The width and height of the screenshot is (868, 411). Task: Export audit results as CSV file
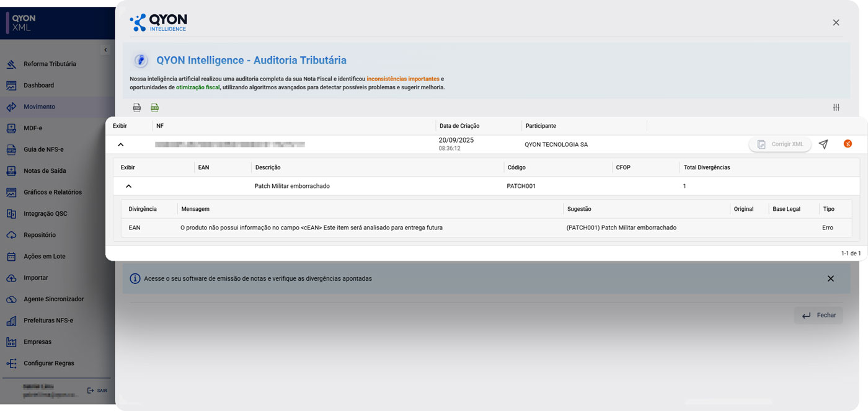137,108
